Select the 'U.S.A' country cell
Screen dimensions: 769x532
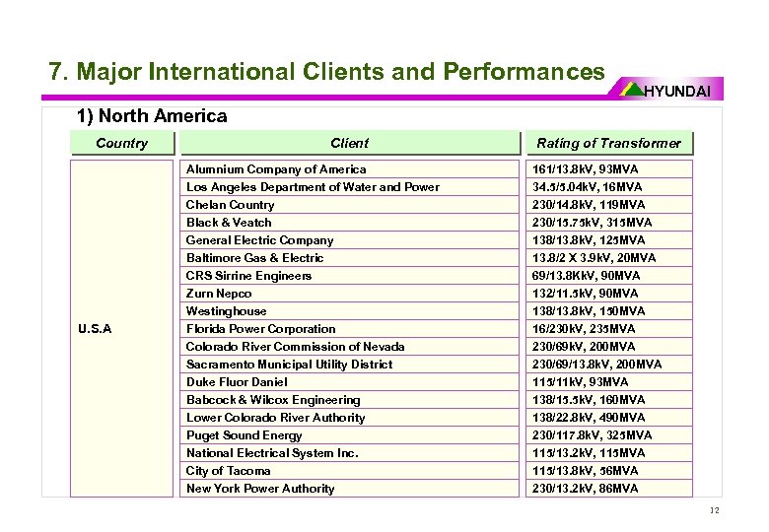point(121,328)
